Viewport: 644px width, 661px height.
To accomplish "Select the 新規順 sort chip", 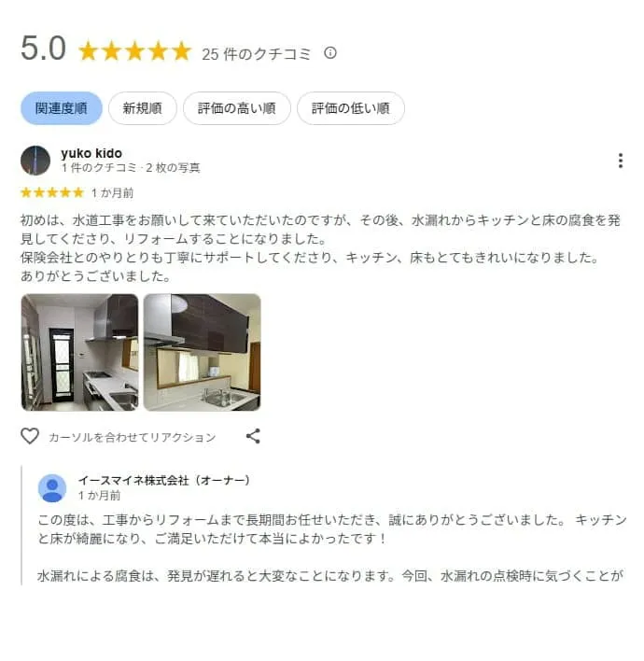I will pos(143,108).
